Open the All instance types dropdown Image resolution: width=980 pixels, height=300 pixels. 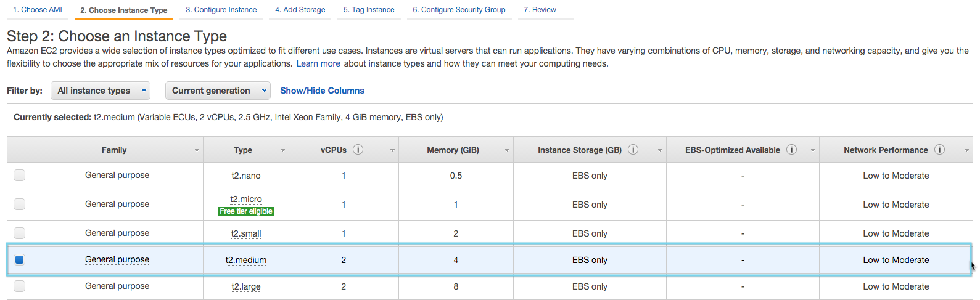tap(101, 91)
